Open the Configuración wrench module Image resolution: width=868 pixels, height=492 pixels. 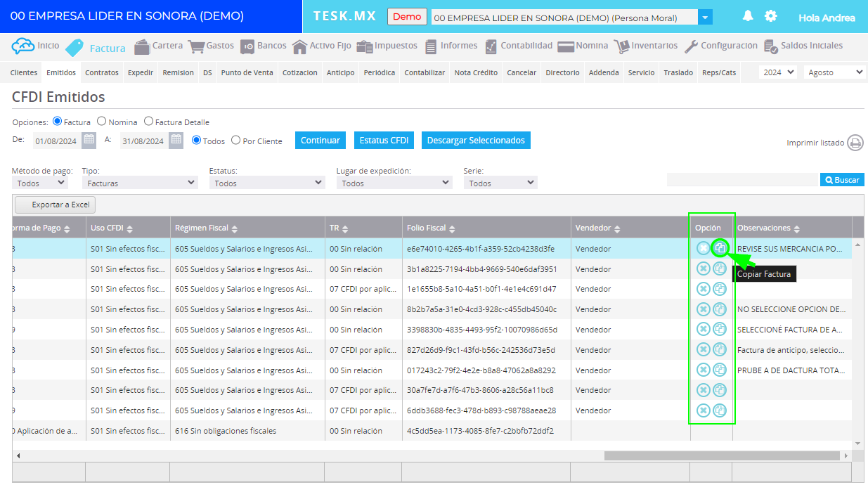click(691, 46)
